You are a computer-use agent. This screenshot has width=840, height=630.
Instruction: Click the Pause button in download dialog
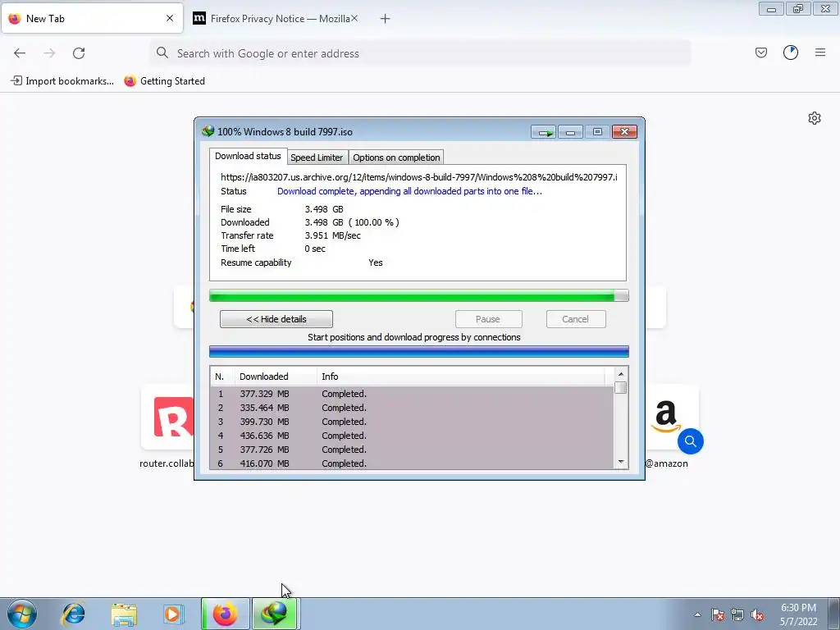point(488,319)
